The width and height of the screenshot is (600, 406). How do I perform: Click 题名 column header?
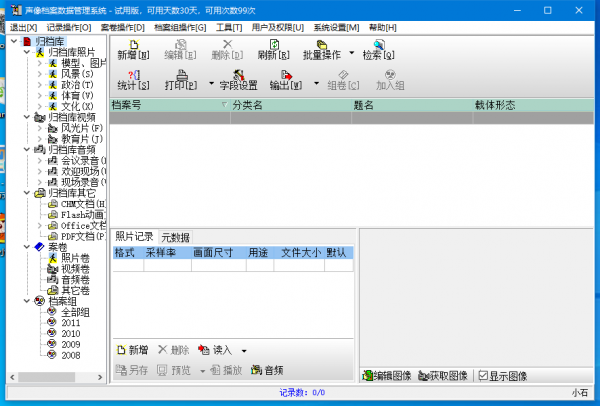click(x=412, y=105)
